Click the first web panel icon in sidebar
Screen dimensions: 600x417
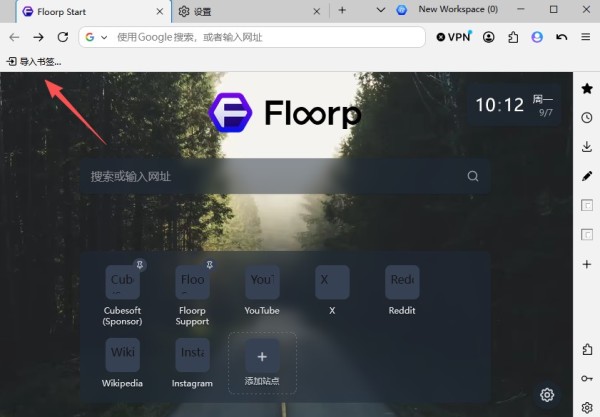(587, 205)
